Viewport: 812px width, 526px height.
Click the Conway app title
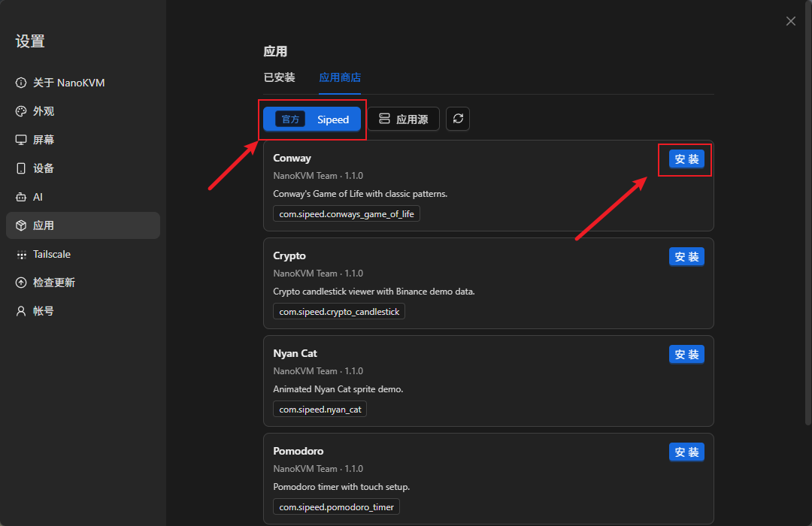(292, 159)
